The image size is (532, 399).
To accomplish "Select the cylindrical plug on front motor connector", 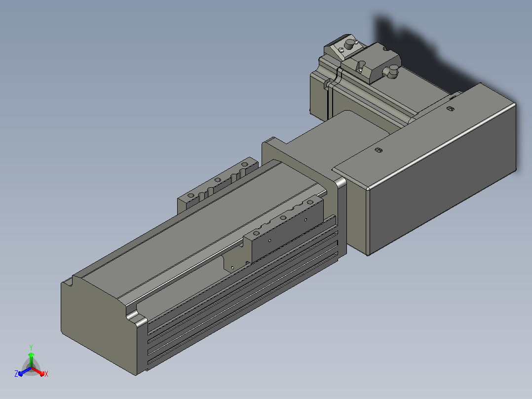I will click(392, 72).
